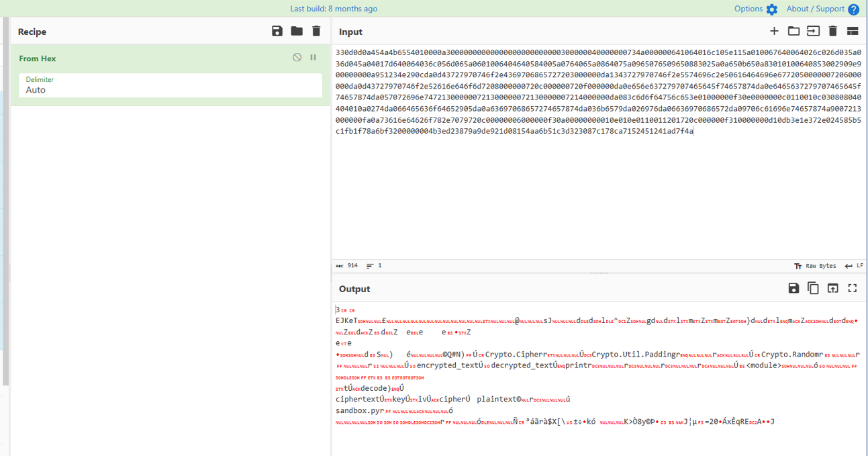The image size is (868, 456).
Task: Clear the recipe with trash icon
Action: tap(316, 32)
